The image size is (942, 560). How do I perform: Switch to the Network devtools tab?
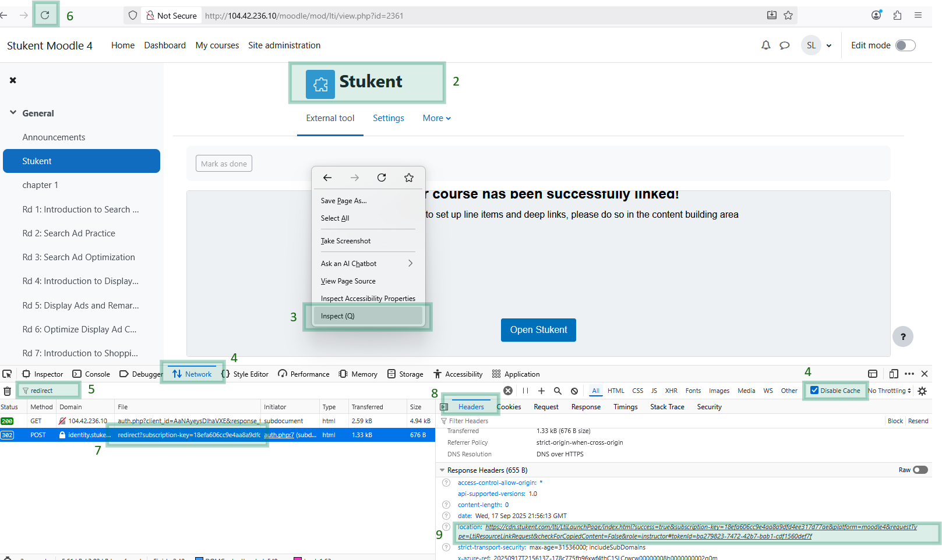(192, 374)
